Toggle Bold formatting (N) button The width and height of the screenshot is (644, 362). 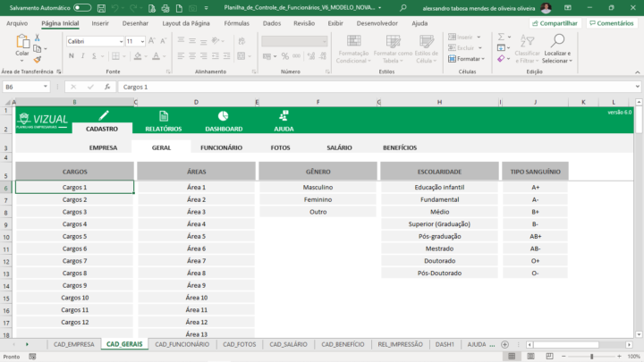(x=72, y=55)
